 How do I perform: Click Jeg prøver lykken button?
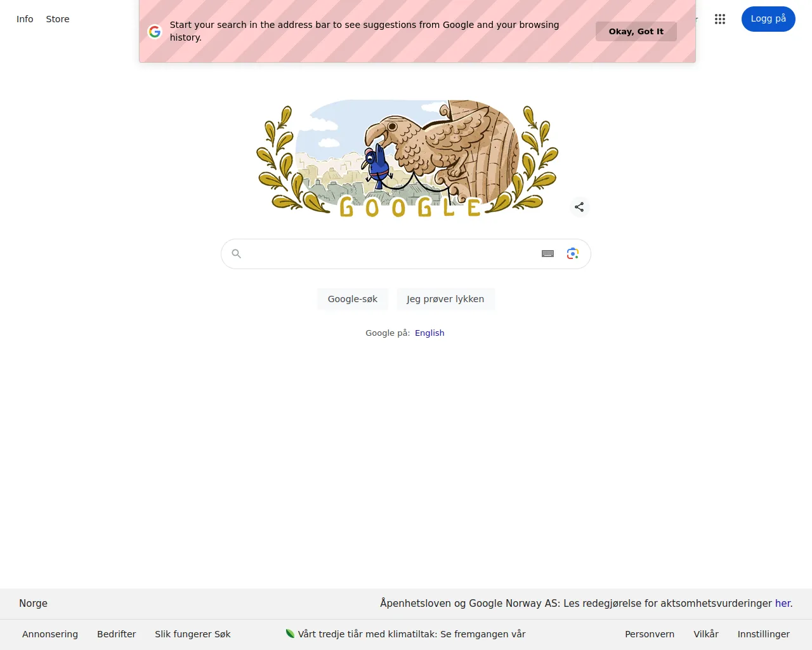click(x=445, y=299)
